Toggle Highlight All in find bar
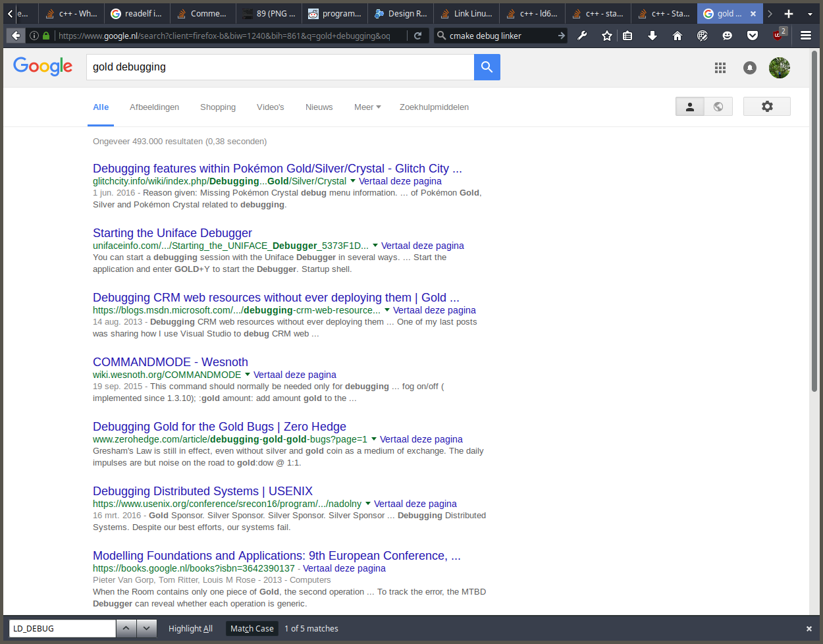This screenshot has height=644, width=823. coord(190,629)
